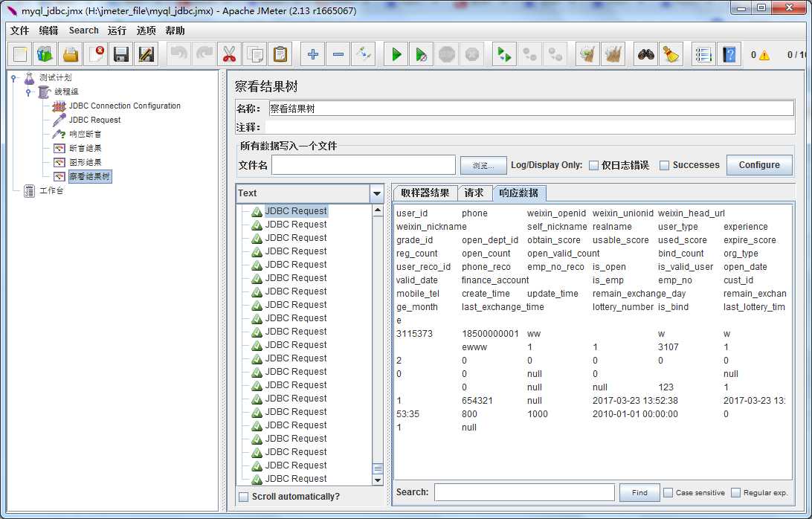Click the results list scrollbar thumb
The height and width of the screenshot is (519, 812).
click(x=378, y=468)
